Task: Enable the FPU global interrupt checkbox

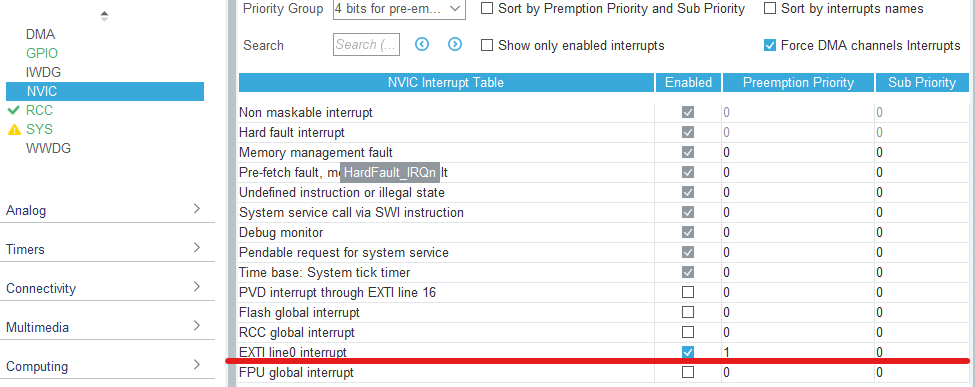Action: tap(688, 372)
